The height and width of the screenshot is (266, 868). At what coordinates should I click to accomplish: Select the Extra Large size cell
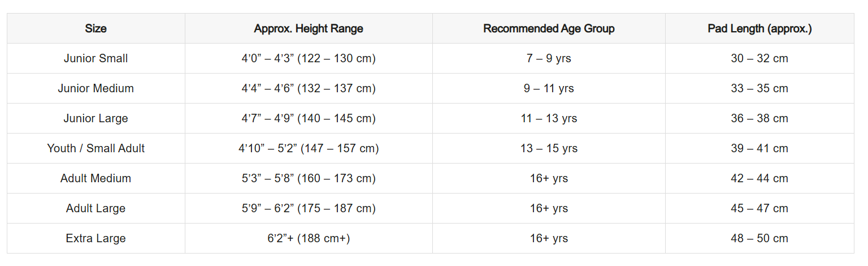(96, 238)
